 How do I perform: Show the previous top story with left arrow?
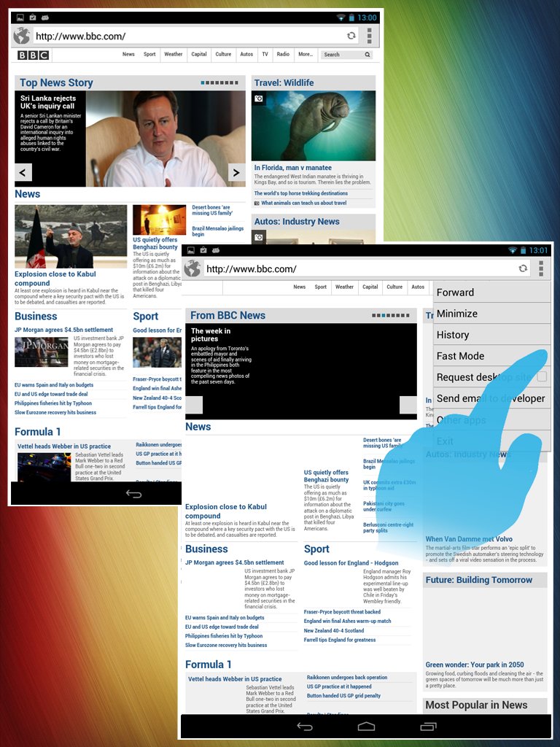(23, 172)
